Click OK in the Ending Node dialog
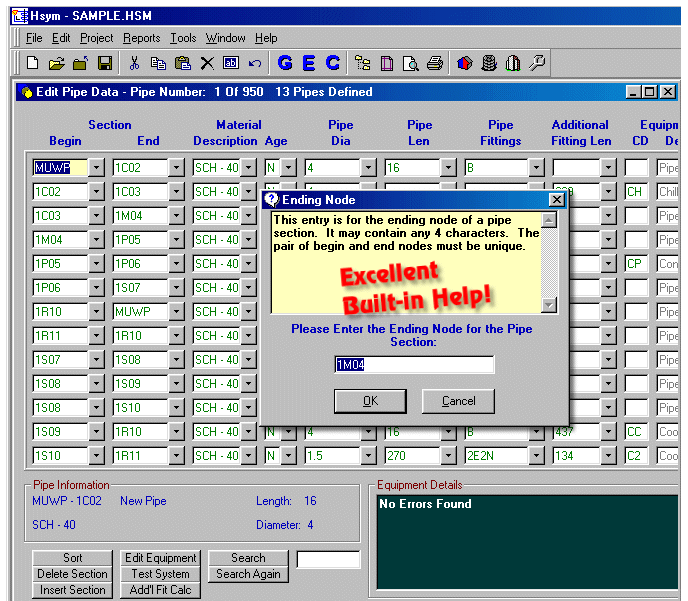This screenshot has width=688, height=601. click(x=370, y=401)
